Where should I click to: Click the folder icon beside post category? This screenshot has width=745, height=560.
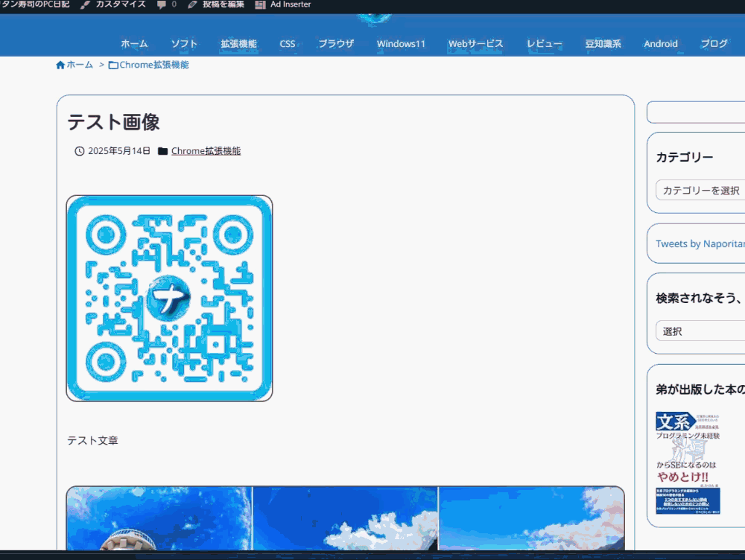pyautogui.click(x=162, y=151)
